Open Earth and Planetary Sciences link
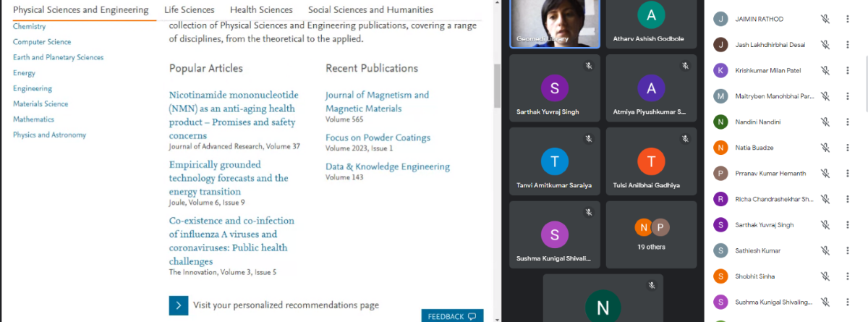This screenshot has width=868, height=322. coord(58,57)
